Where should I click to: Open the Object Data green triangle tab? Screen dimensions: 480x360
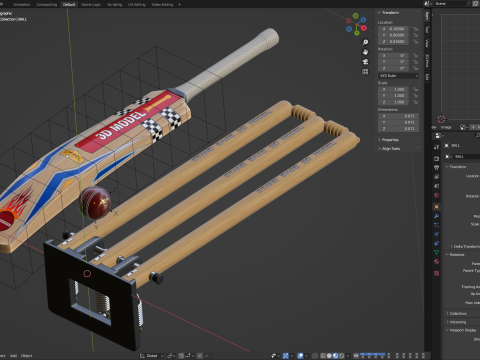coord(436,252)
